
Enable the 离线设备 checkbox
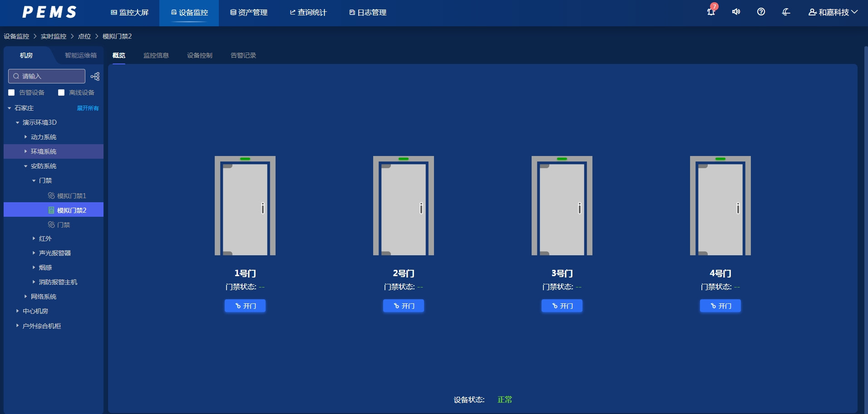coord(62,92)
